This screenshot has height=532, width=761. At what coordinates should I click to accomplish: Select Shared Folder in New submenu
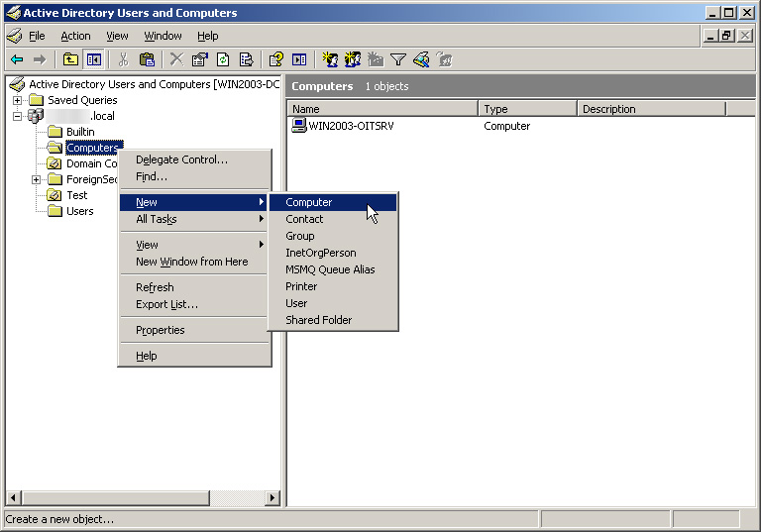click(x=333, y=320)
